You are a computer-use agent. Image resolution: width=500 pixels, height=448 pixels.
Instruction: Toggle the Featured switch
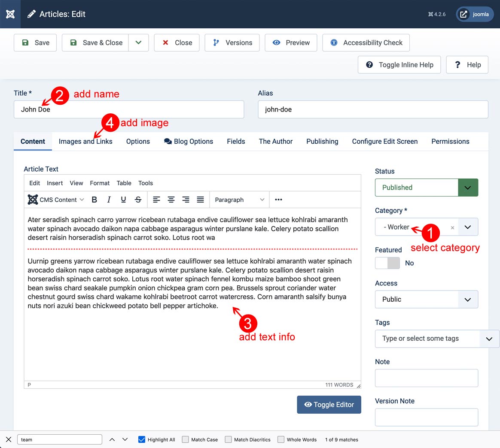tap(387, 263)
